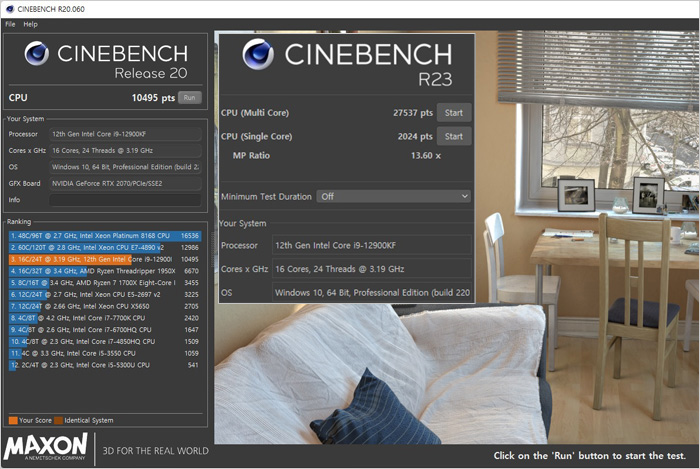Click the Cinebench R23 logo icon
700x469 pixels.
258,54
